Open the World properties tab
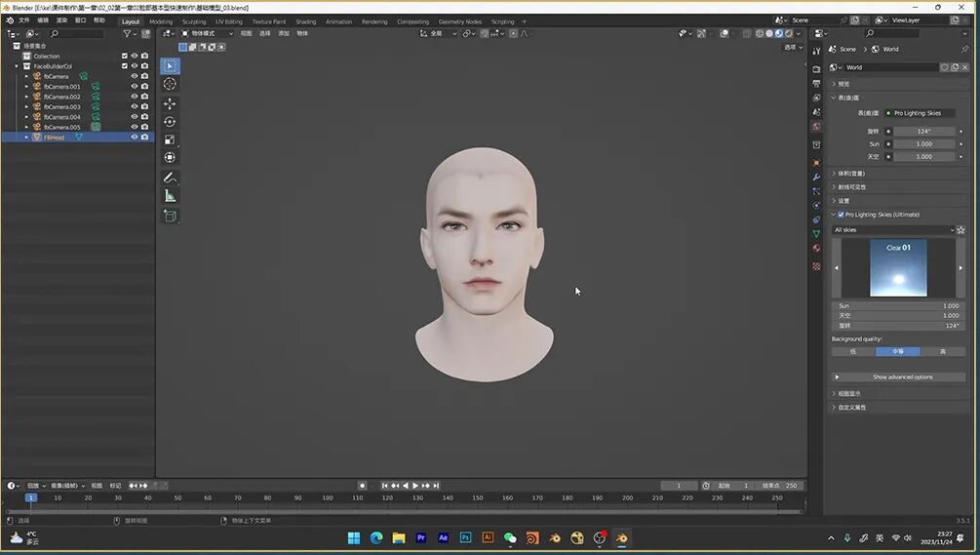 pos(816,126)
